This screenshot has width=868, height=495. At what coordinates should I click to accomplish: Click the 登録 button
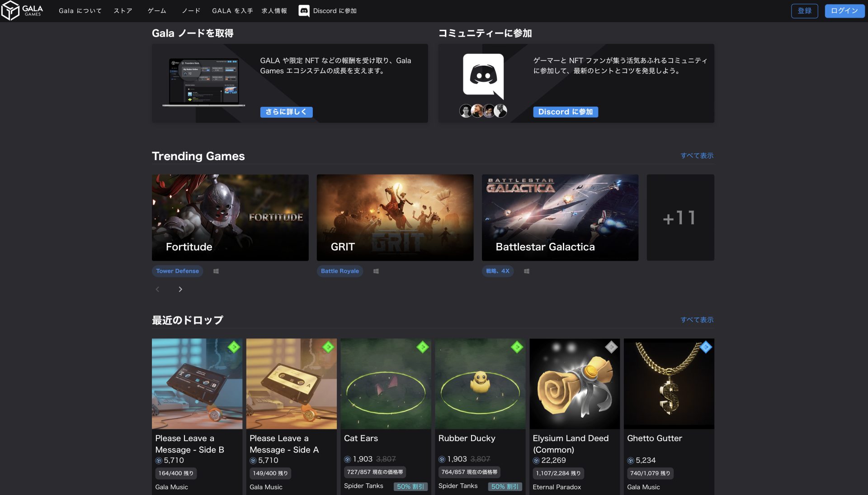pyautogui.click(x=804, y=11)
